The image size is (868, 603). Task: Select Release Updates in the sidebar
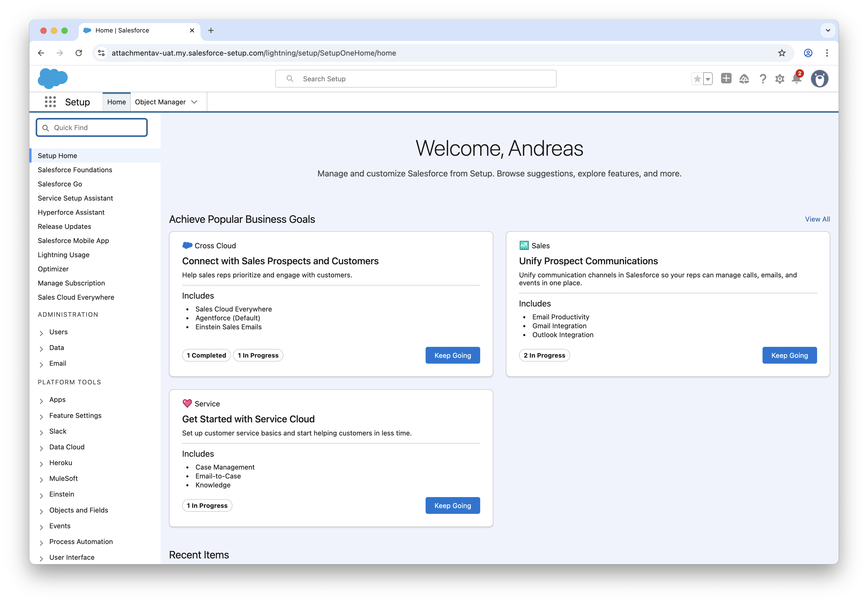pyautogui.click(x=64, y=226)
